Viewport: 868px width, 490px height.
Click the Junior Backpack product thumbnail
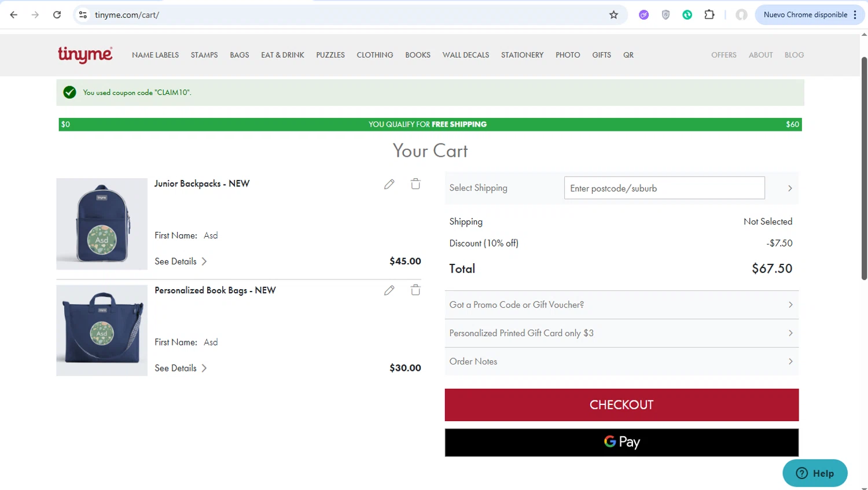pyautogui.click(x=102, y=224)
